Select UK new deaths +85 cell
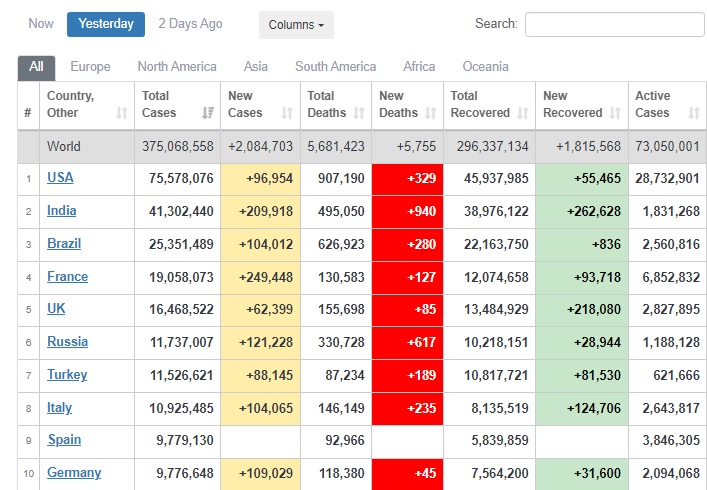 [407, 310]
